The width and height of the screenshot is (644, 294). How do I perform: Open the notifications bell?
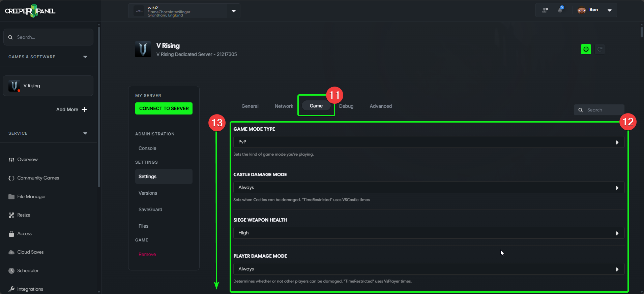[560, 9]
